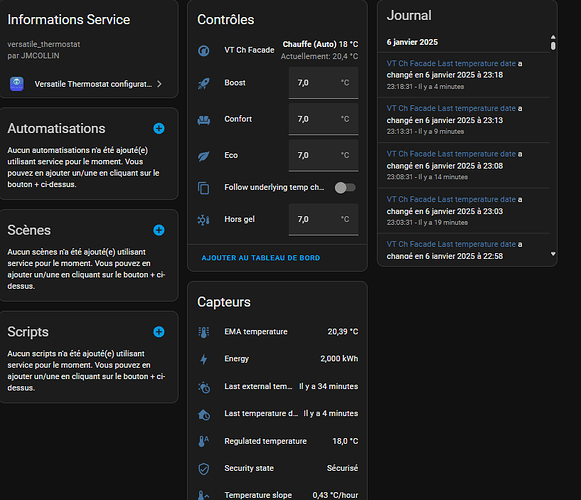
Task: Click scroll up arrow in Journal
Action: pyautogui.click(x=553, y=37)
